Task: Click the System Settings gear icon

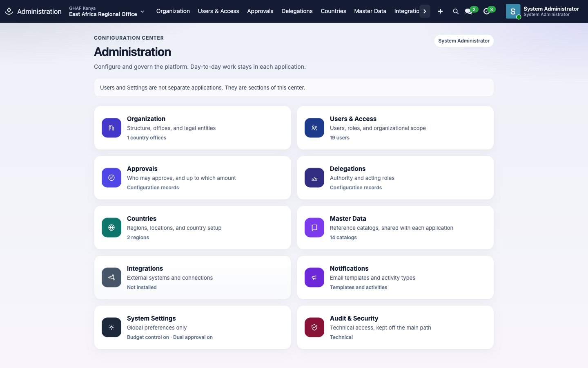Action: [111, 328]
